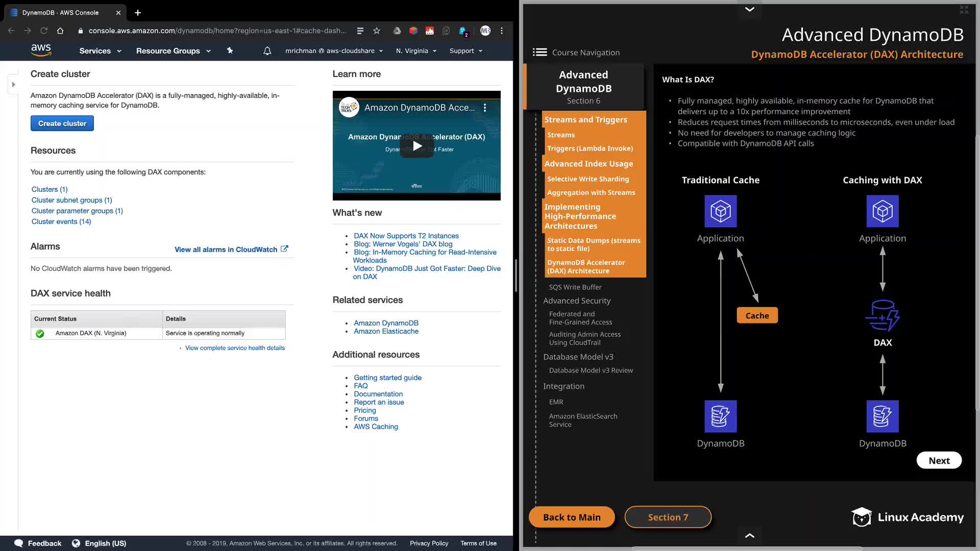Collapse the course panel with top chevron

[x=749, y=9]
